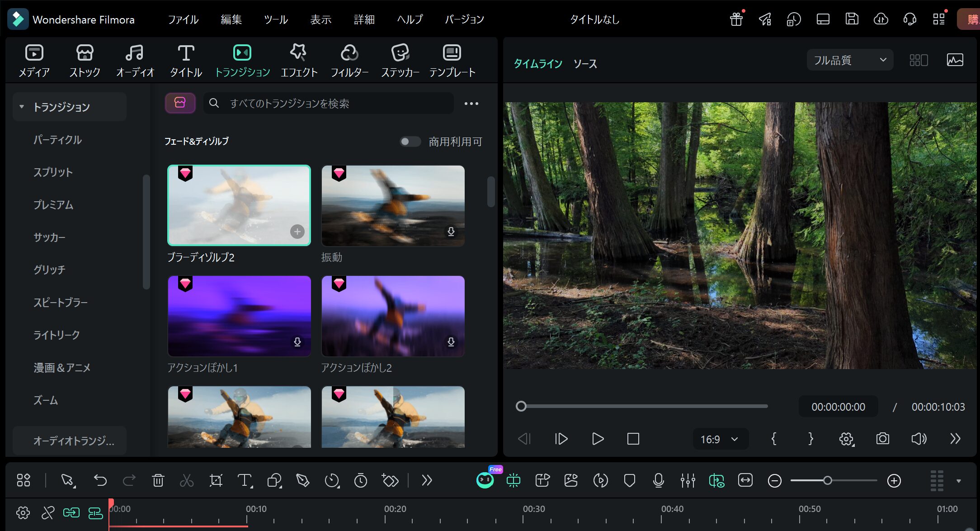The image size is (980, 531).
Task: Open the メディア media tab
Action: (x=34, y=61)
